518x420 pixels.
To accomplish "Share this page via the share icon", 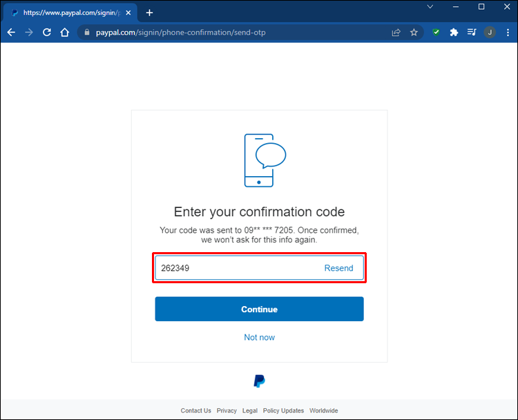I will (x=396, y=32).
